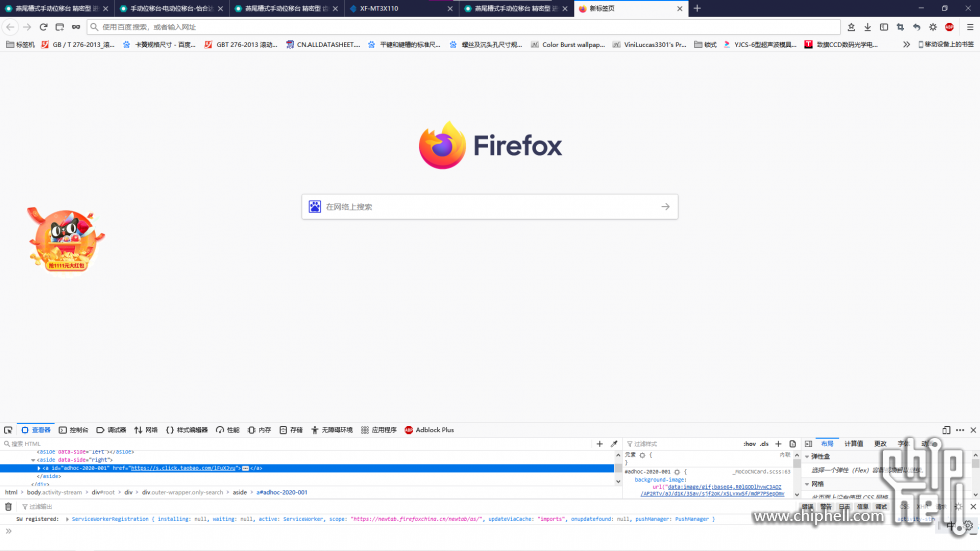The height and width of the screenshot is (551, 980).
Task: Collapse the 弹性盒 Flexbox section
Action: [807, 457]
